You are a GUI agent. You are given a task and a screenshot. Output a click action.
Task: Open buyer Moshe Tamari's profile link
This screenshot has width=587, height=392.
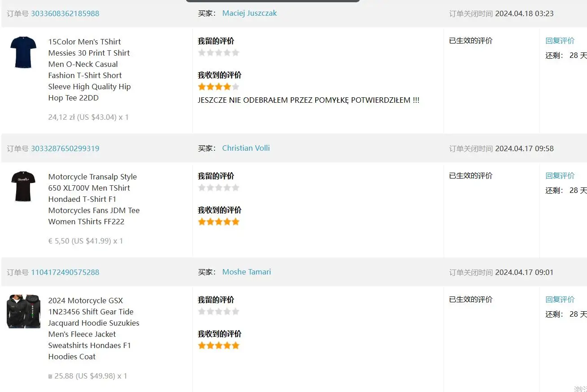(x=246, y=272)
